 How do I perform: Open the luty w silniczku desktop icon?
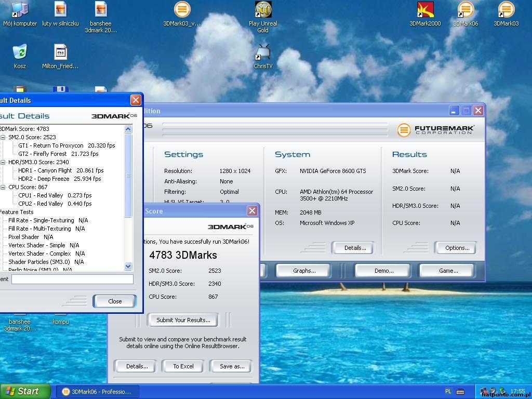click(x=60, y=14)
